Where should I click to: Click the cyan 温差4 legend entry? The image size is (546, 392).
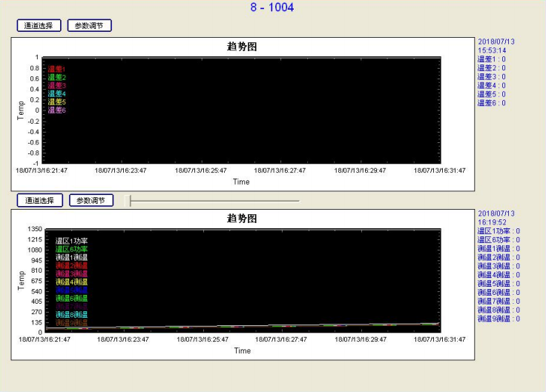pos(57,93)
